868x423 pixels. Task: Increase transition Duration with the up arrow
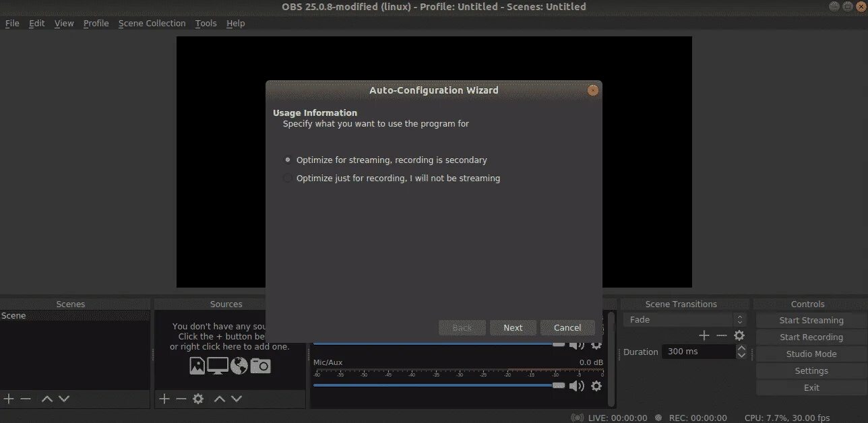742,348
